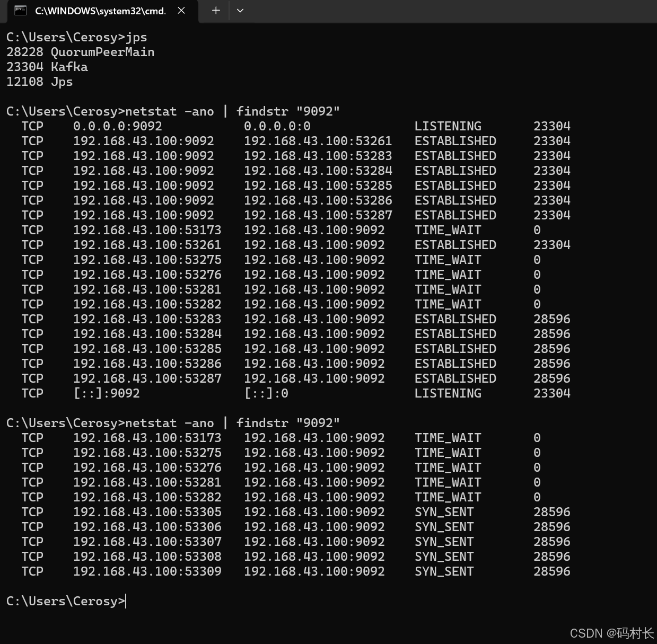Viewport: 657px width, 644px height.
Task: Click local address 192.168.43.100:53309
Action: pos(147,571)
